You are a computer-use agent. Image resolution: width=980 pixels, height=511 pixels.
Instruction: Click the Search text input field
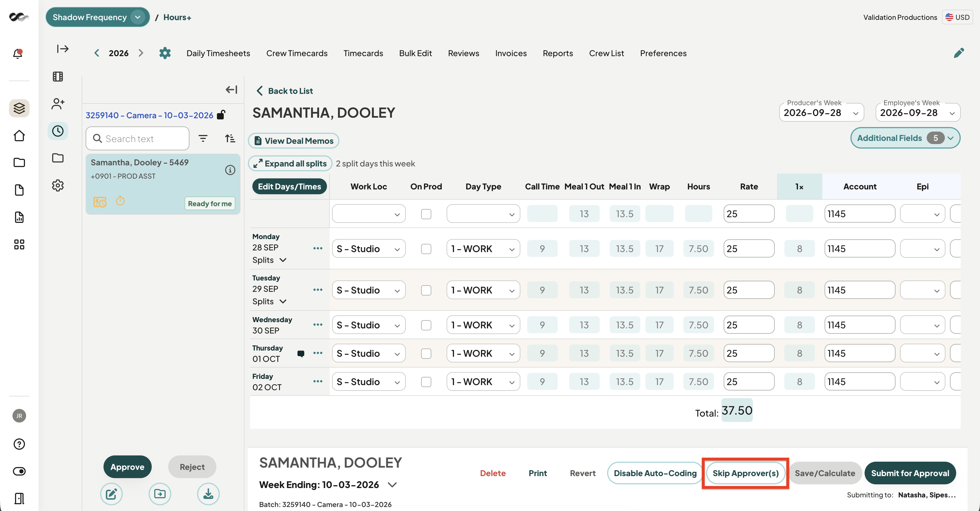[137, 138]
